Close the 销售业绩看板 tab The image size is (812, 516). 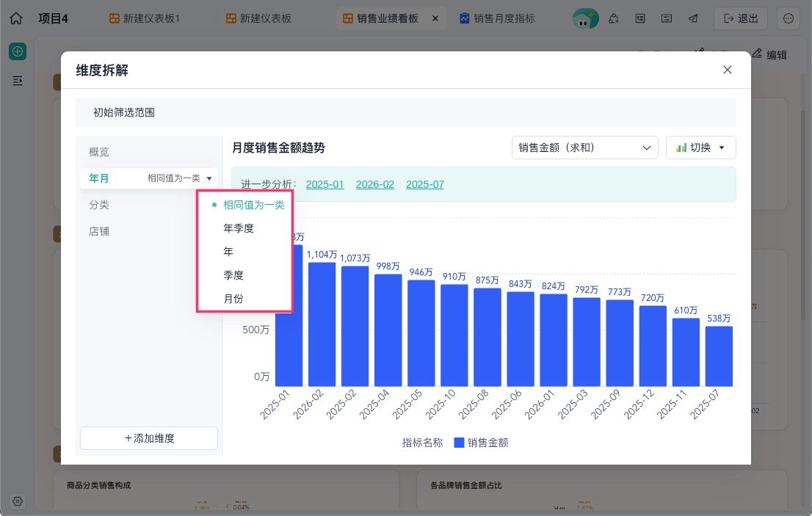click(435, 18)
